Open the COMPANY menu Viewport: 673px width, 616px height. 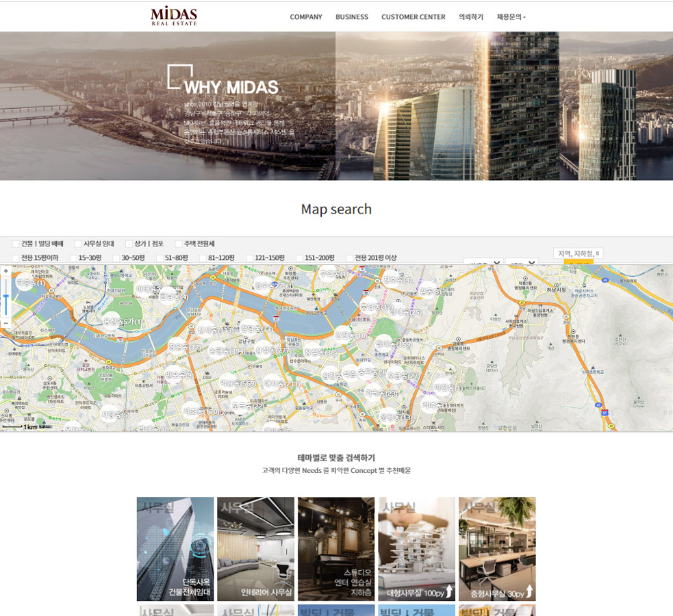(305, 17)
